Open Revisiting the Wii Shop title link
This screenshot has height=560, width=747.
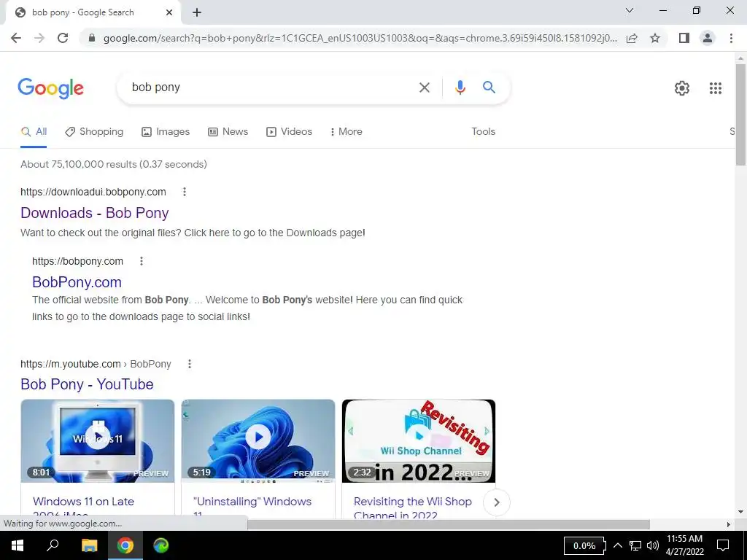point(413,507)
